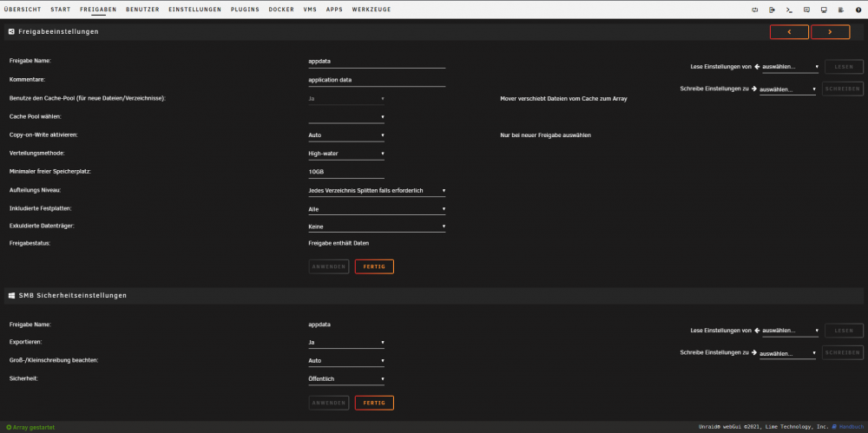
Task: Open the Aufteilungs Niveau dropdown
Action: [377, 191]
